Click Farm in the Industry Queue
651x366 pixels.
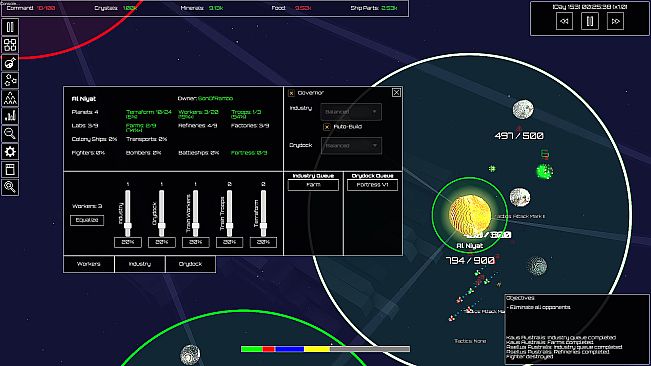[313, 185]
